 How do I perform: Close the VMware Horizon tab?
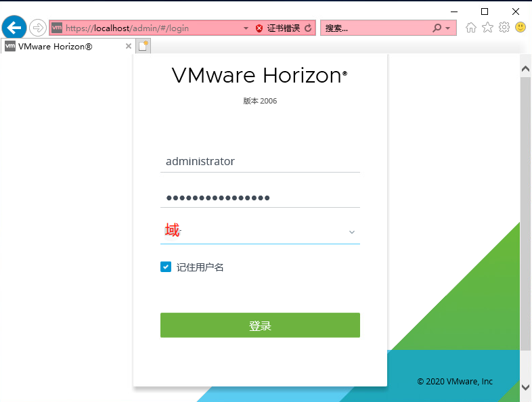pyautogui.click(x=129, y=46)
